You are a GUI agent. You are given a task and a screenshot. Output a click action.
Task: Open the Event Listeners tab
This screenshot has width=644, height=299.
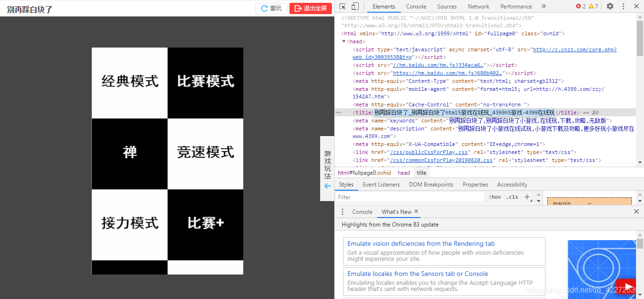point(381,185)
